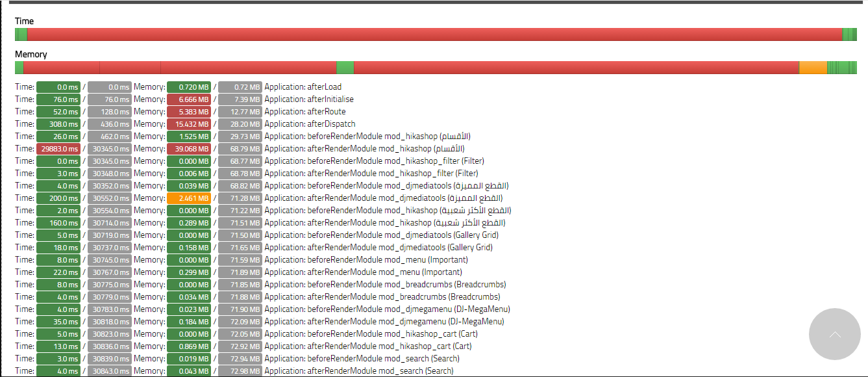The width and height of the screenshot is (868, 377).
Task: Click the green 160.0 ms time badge
Action: 58,223
